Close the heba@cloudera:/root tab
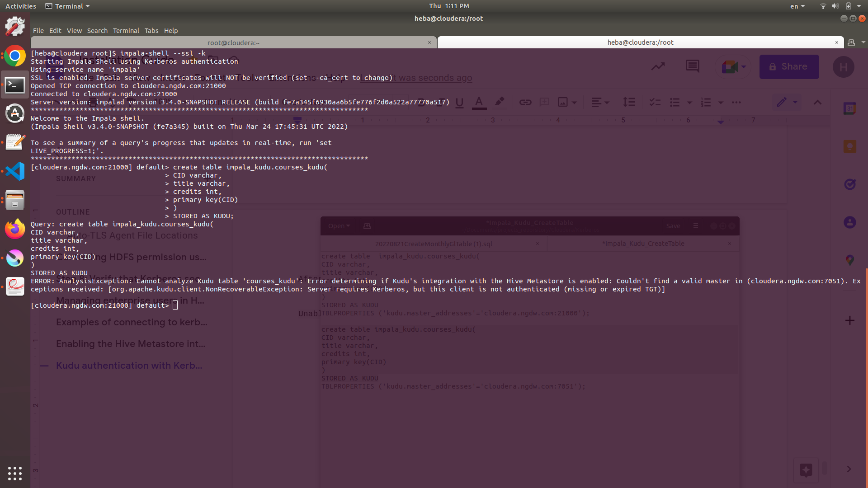This screenshot has height=488, width=868. point(836,42)
